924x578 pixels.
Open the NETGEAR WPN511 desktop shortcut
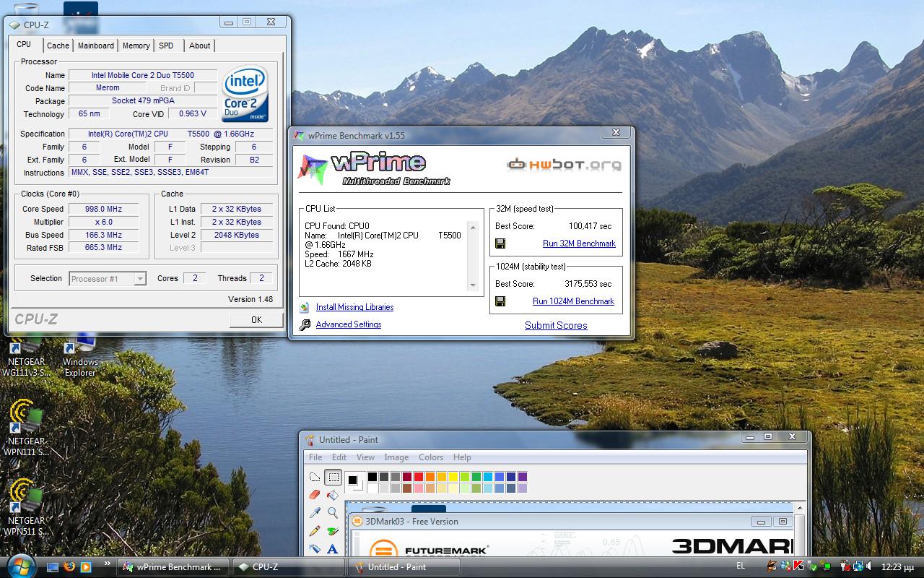26,507
